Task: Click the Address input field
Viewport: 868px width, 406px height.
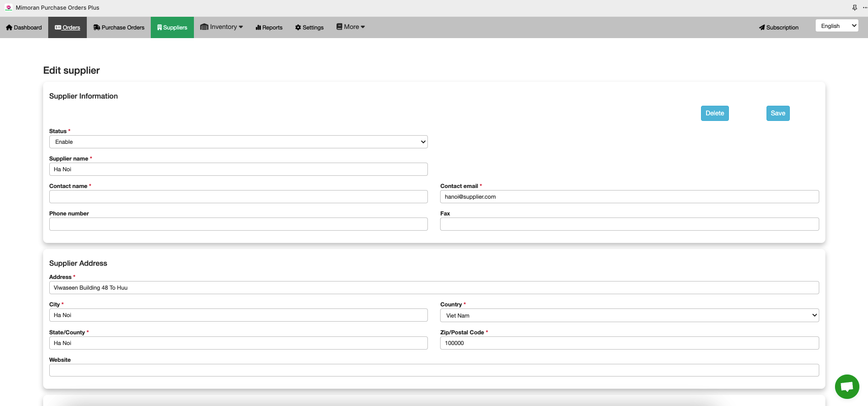Action: click(434, 288)
